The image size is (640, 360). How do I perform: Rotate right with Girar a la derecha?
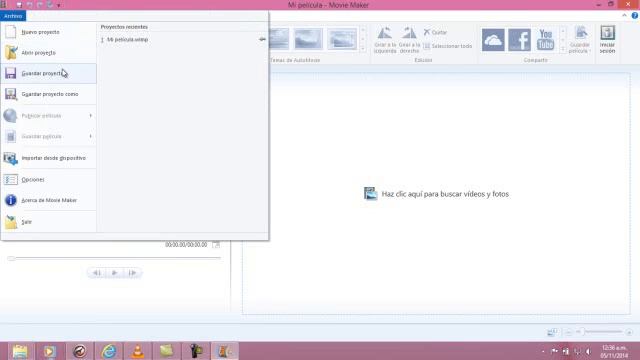[409, 40]
